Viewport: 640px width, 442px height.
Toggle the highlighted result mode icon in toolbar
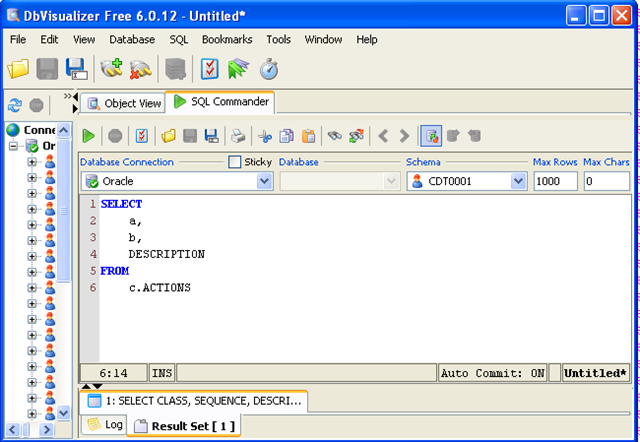tap(431, 136)
